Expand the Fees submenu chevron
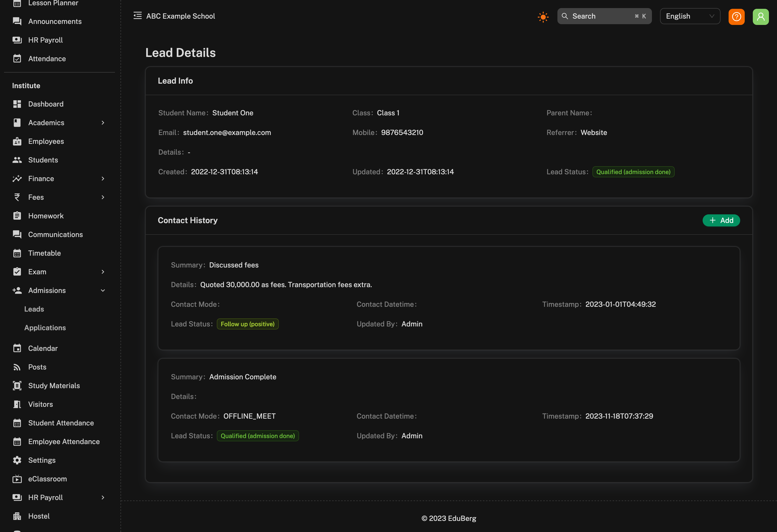The image size is (777, 532). coord(103,197)
